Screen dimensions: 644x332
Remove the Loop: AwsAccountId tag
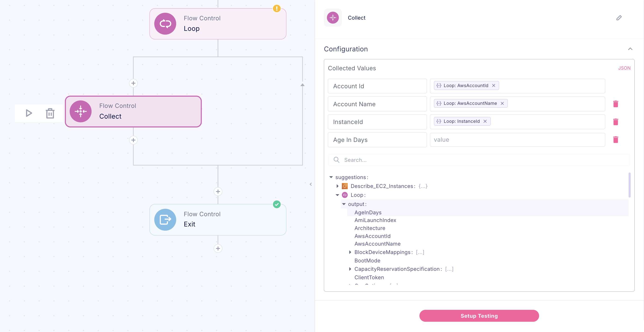click(494, 85)
